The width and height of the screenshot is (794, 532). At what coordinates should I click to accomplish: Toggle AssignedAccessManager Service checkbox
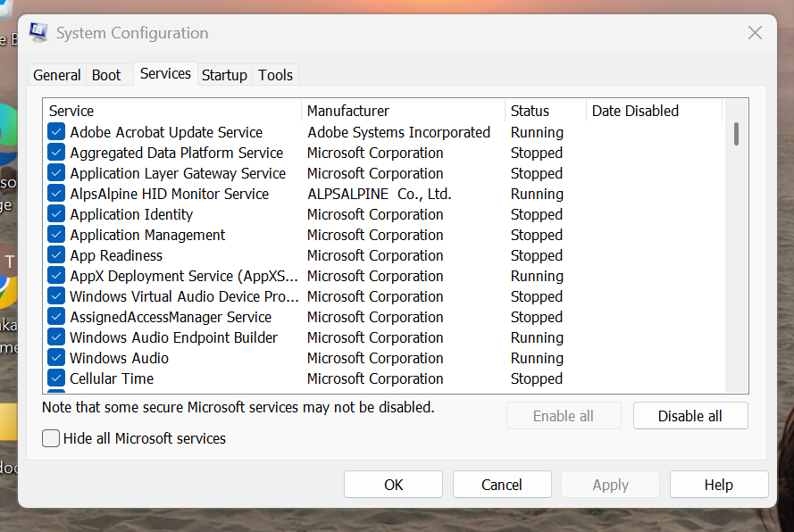click(56, 316)
